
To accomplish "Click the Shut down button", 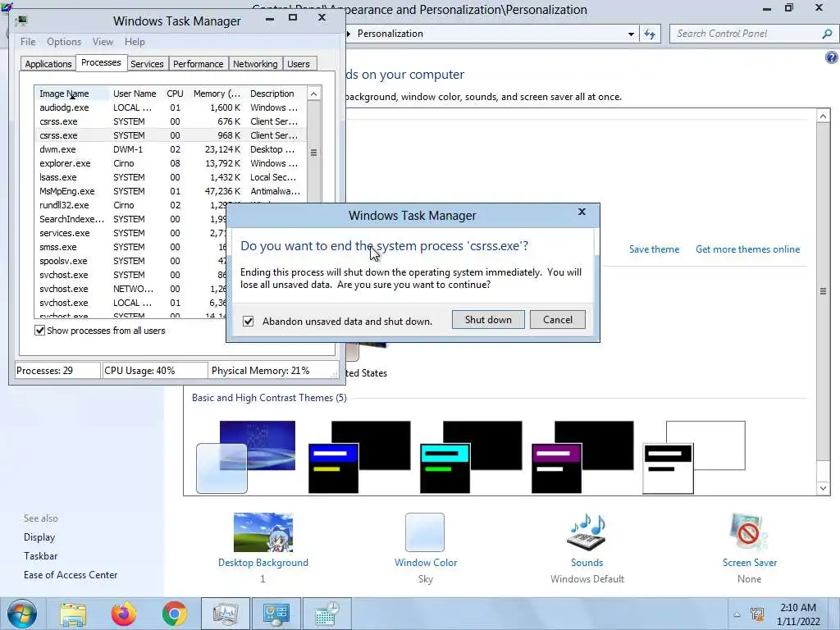I will click(488, 320).
